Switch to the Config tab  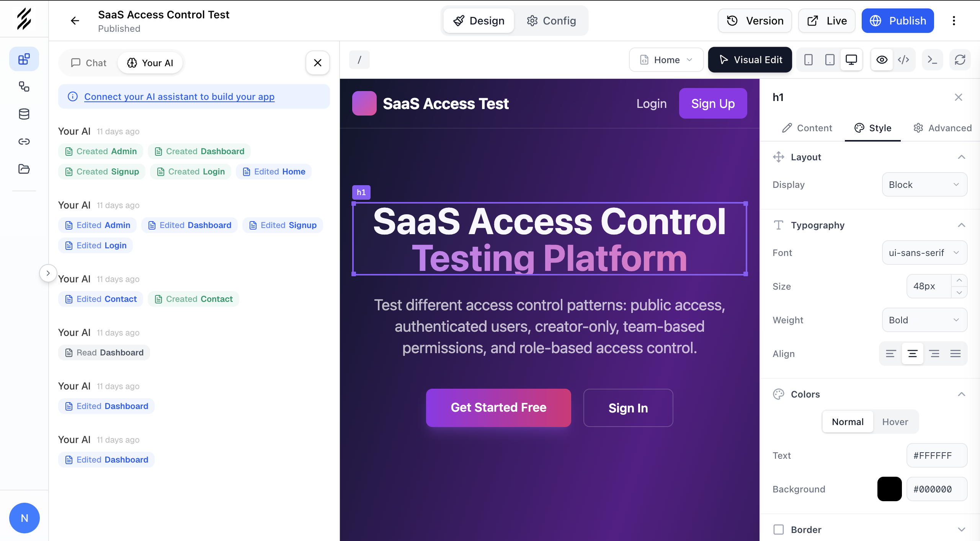click(551, 21)
